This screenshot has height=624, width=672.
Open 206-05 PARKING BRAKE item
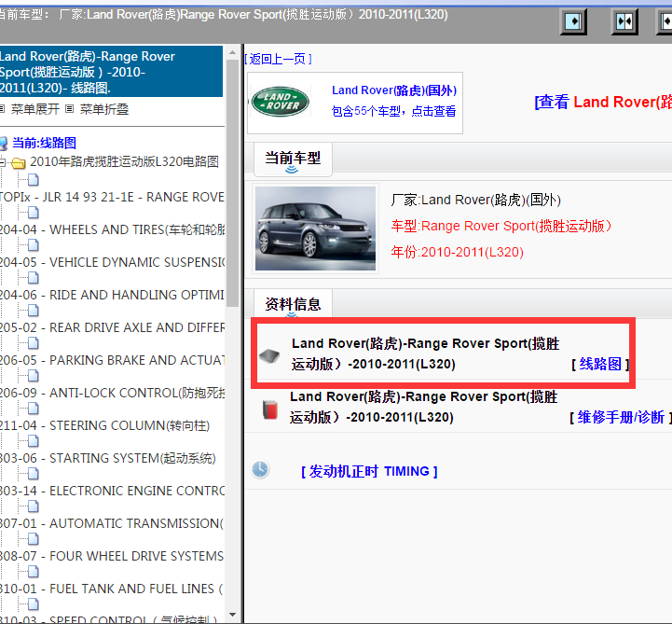(112, 360)
